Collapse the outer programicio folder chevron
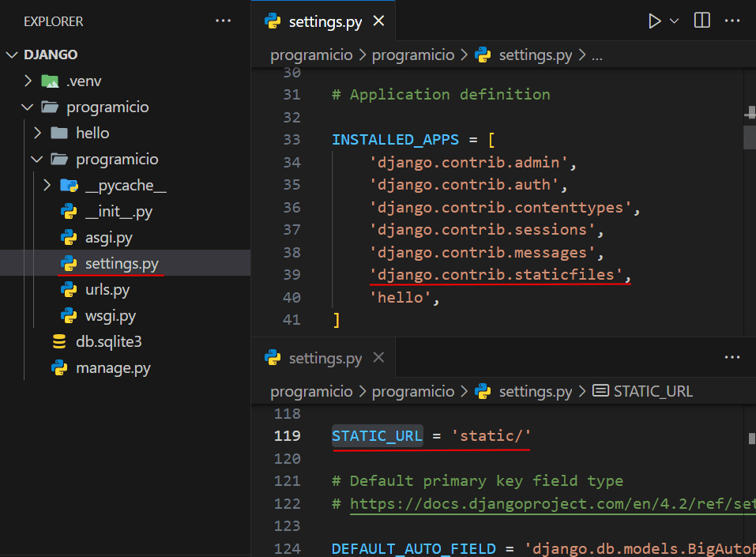Image resolution: width=756 pixels, height=557 pixels. tap(28, 107)
